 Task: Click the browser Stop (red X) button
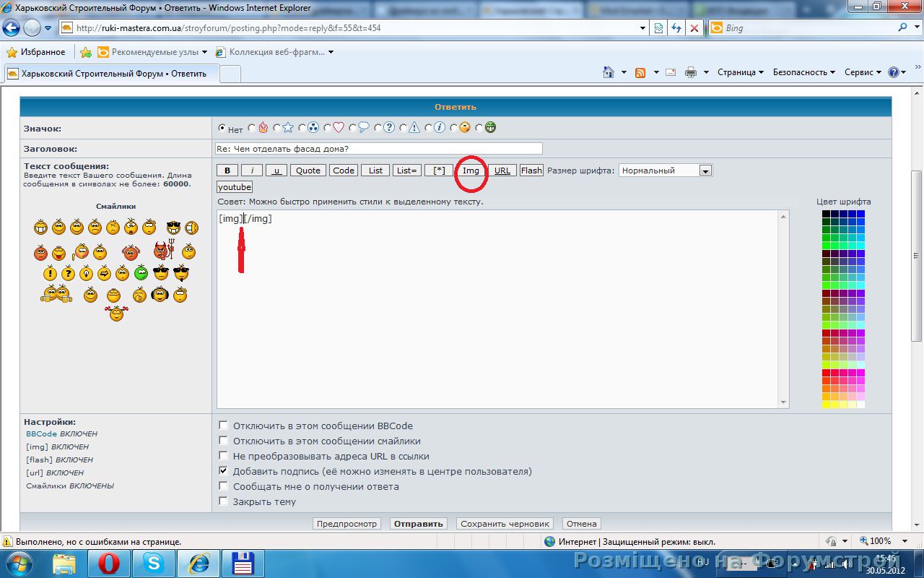694,28
